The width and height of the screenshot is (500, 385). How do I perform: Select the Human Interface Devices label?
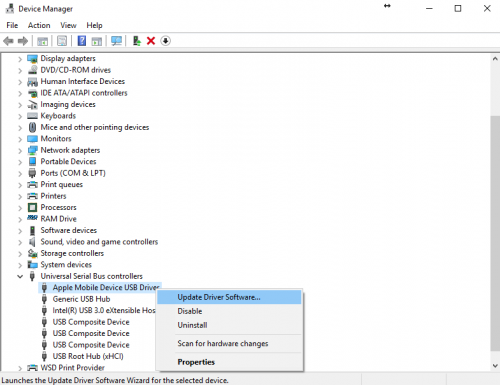point(83,81)
